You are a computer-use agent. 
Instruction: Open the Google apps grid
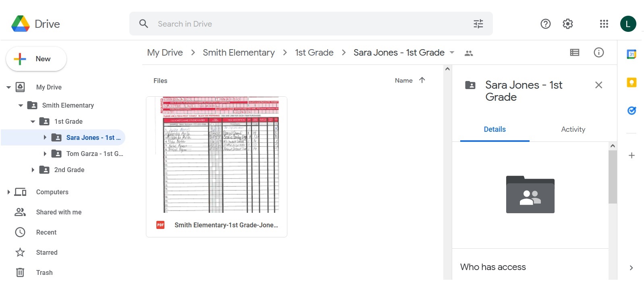click(x=604, y=24)
